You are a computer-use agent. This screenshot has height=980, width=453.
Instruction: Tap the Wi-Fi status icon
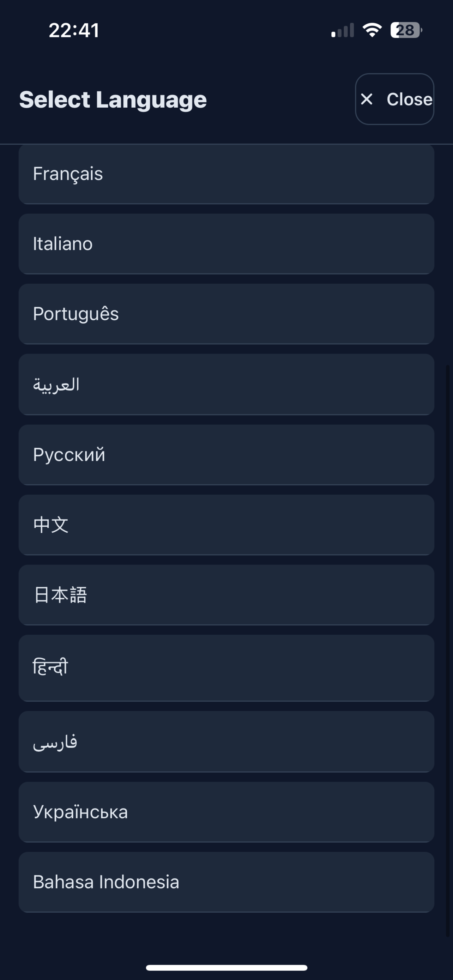coord(372,30)
